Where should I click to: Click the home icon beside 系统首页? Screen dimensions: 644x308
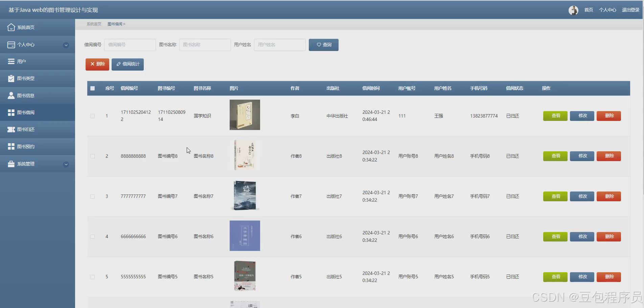click(x=11, y=27)
